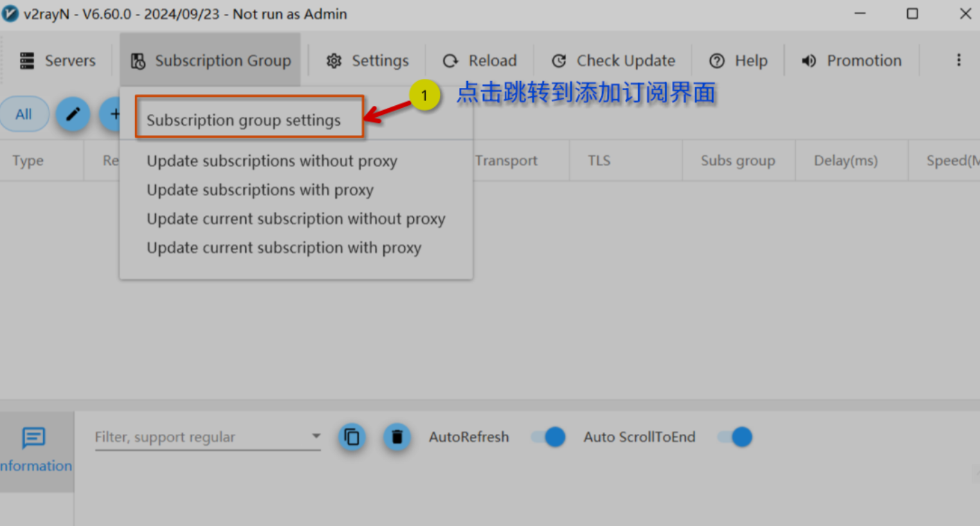
Task: Click the Promotion speaker icon
Action: (808, 61)
